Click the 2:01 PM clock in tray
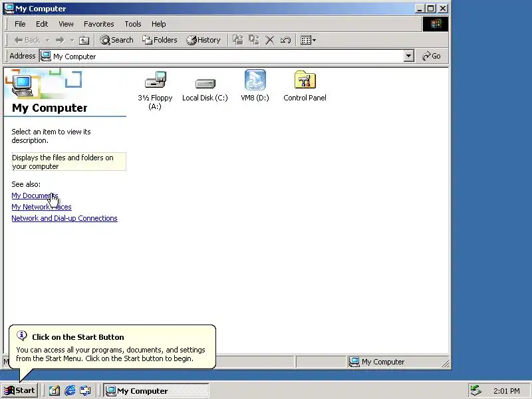Image resolution: width=532 pixels, height=399 pixels. click(x=507, y=391)
